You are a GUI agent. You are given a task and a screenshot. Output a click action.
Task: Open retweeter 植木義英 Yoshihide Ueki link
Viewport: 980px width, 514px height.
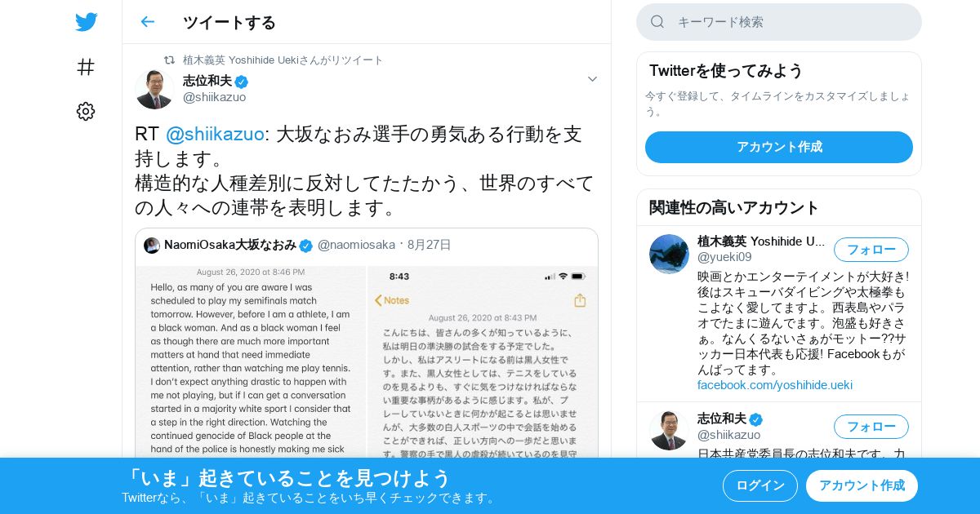(283, 60)
